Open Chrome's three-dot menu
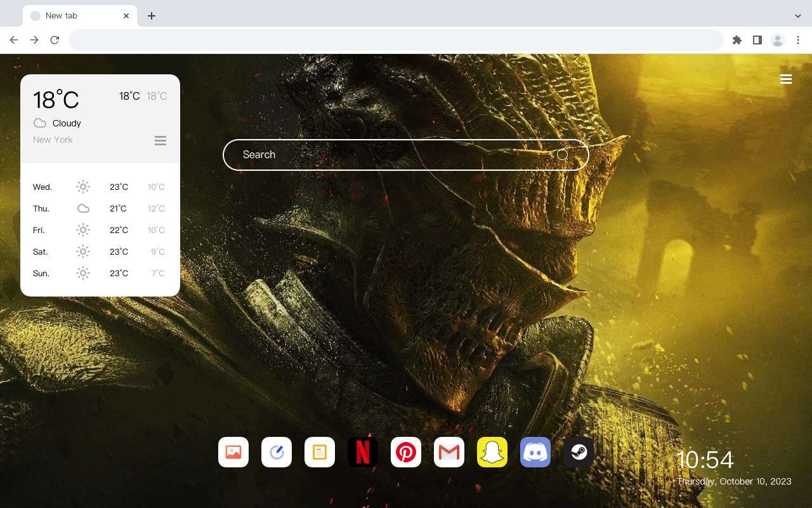 click(x=798, y=40)
